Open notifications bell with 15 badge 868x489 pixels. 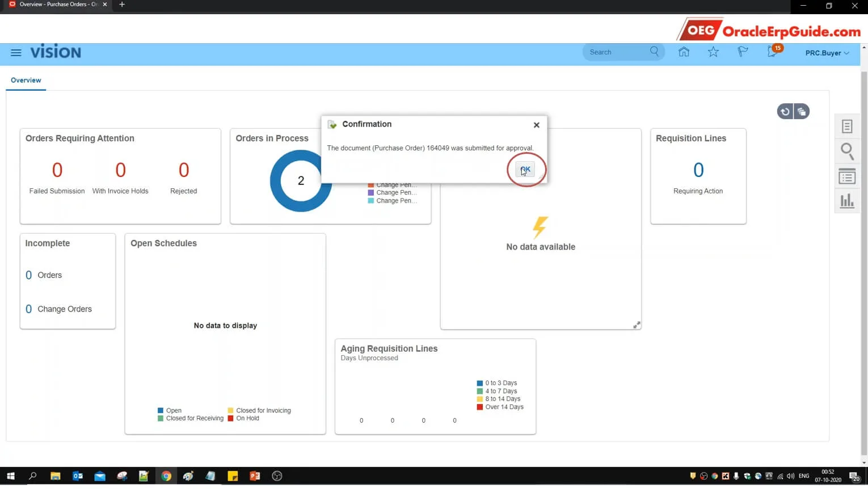point(774,51)
